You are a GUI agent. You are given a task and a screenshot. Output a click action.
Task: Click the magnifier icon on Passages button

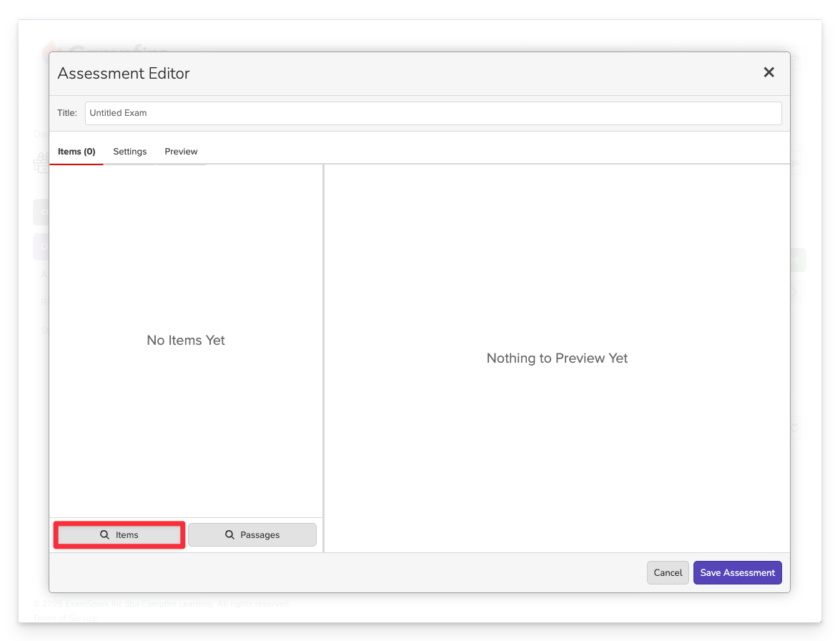(x=229, y=535)
